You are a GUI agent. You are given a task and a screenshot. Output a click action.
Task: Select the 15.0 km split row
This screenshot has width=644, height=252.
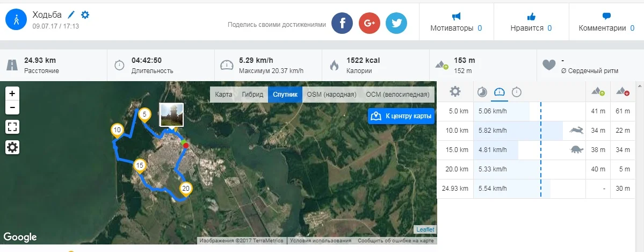[537, 150]
